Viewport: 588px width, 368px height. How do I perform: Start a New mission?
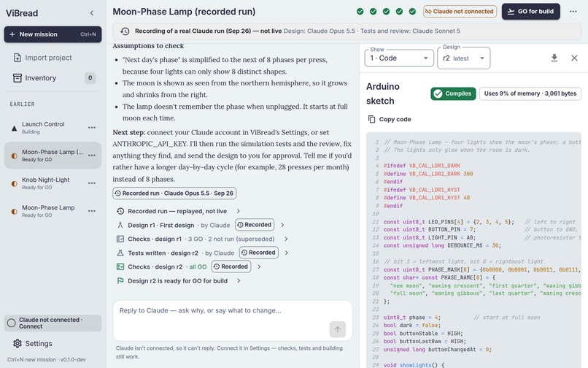[x=53, y=34]
